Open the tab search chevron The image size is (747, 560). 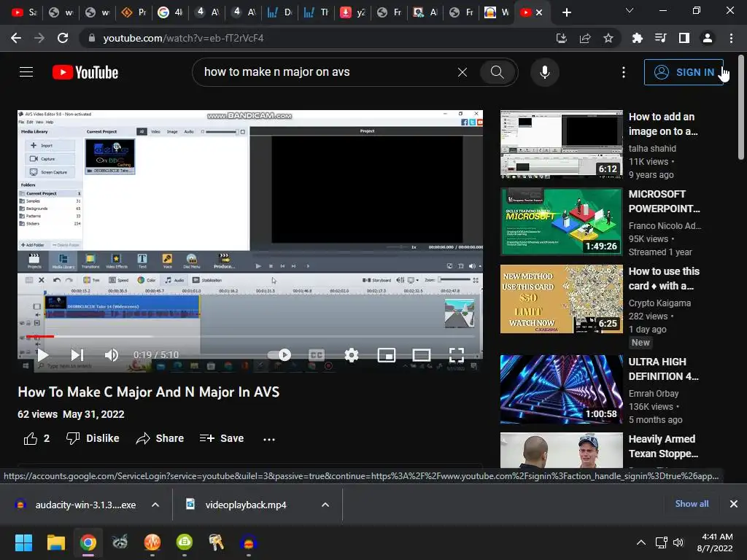coord(630,10)
